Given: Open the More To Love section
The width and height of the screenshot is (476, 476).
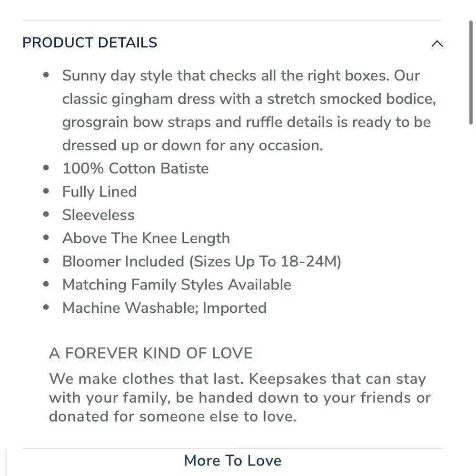Looking at the screenshot, I should [233, 460].
